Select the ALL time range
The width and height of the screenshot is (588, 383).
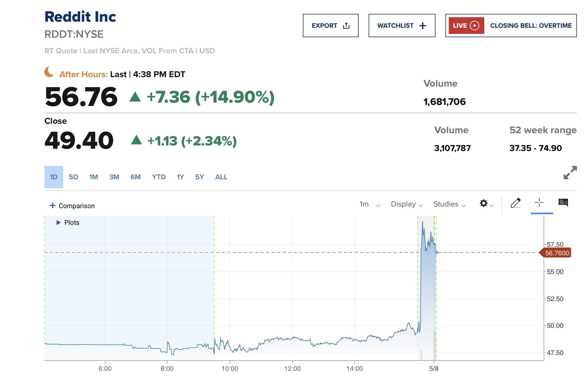tap(221, 177)
